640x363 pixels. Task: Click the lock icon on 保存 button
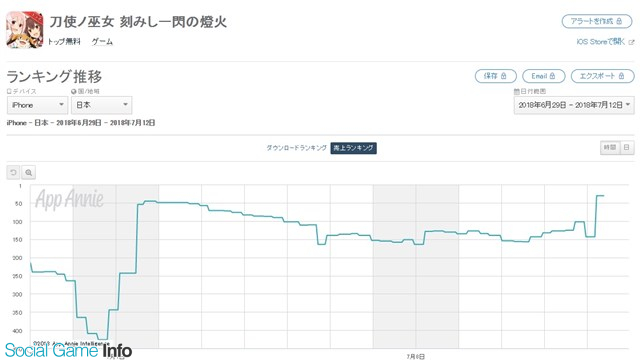(503, 76)
